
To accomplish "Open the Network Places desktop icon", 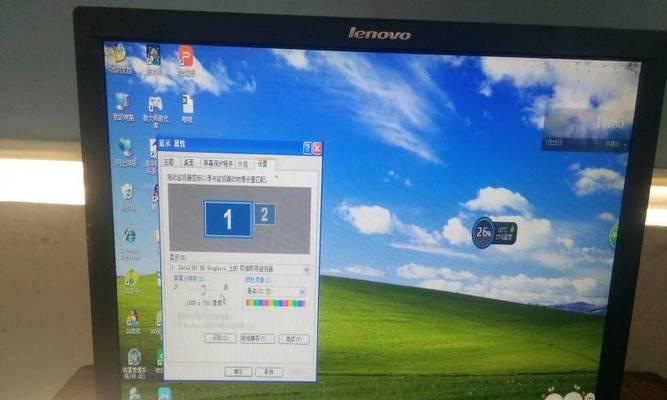I will click(125, 151).
